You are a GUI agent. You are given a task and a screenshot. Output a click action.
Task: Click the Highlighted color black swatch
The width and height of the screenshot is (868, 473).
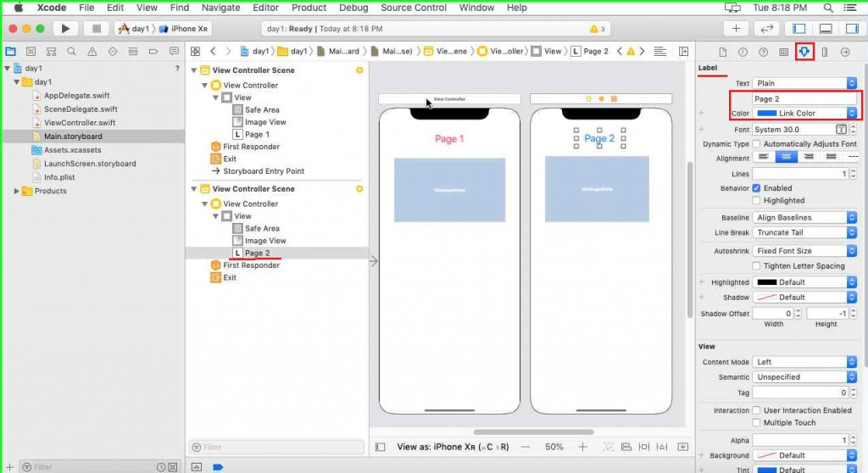(766, 282)
